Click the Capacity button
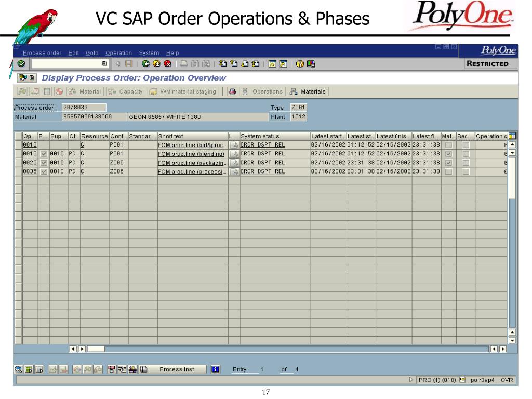The image size is (532, 399). [x=126, y=91]
